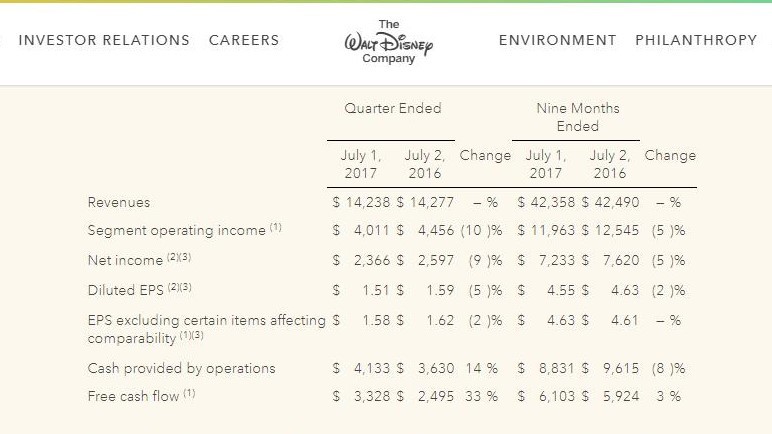This screenshot has width=772, height=434.
Task: Go to the Careers page
Action: [244, 40]
